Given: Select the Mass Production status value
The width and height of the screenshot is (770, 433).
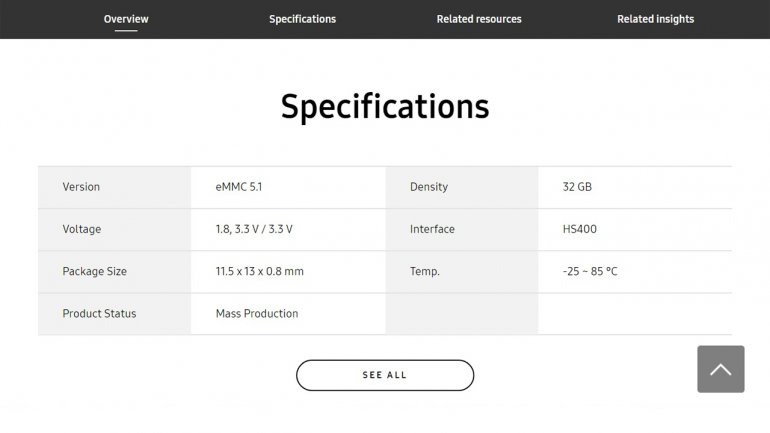Looking at the screenshot, I should click(257, 313).
